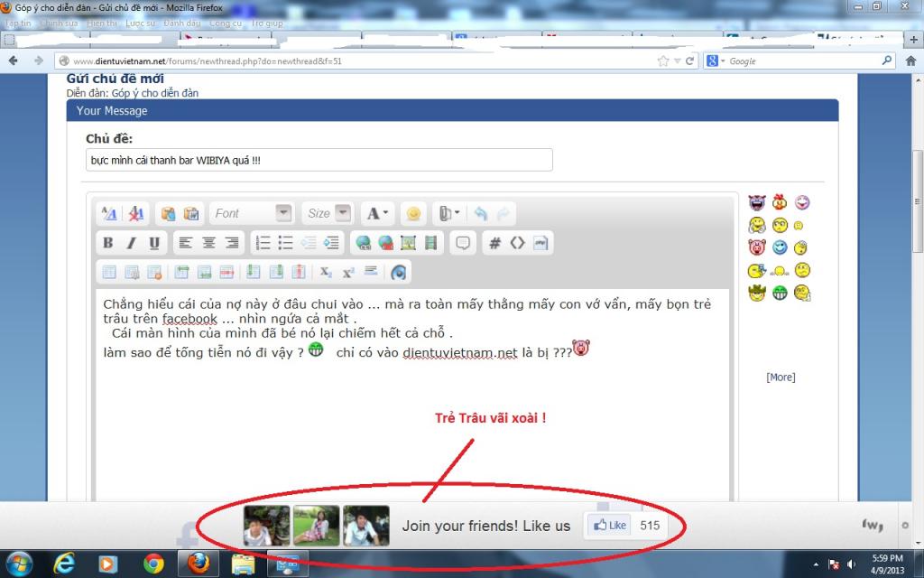The image size is (924, 578).
Task: Toggle underline formatting
Action: (x=154, y=242)
